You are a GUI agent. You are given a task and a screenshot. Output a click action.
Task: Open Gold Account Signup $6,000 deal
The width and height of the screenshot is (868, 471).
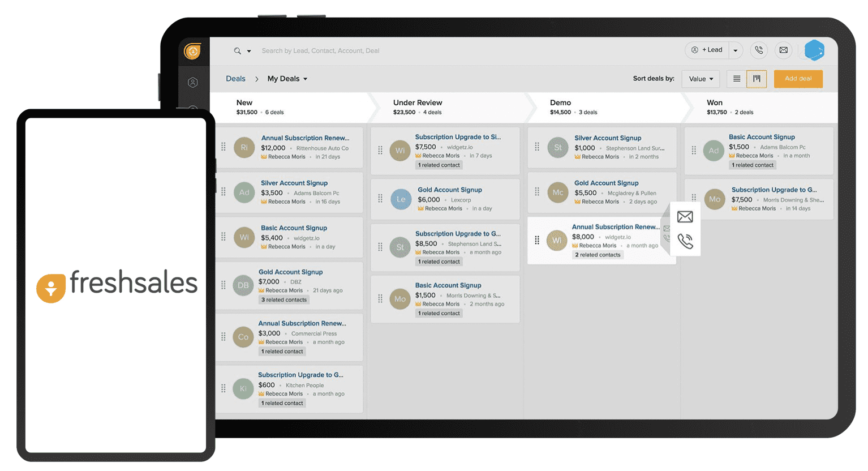point(450,190)
